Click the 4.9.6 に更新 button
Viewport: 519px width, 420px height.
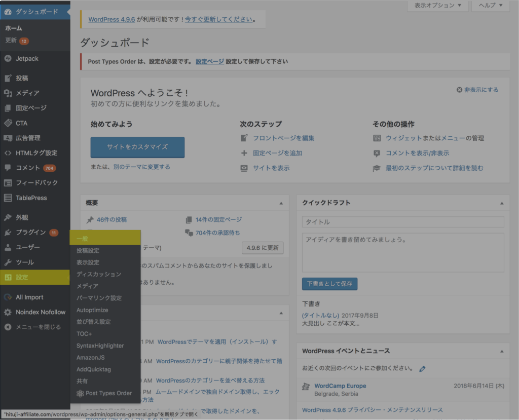263,248
